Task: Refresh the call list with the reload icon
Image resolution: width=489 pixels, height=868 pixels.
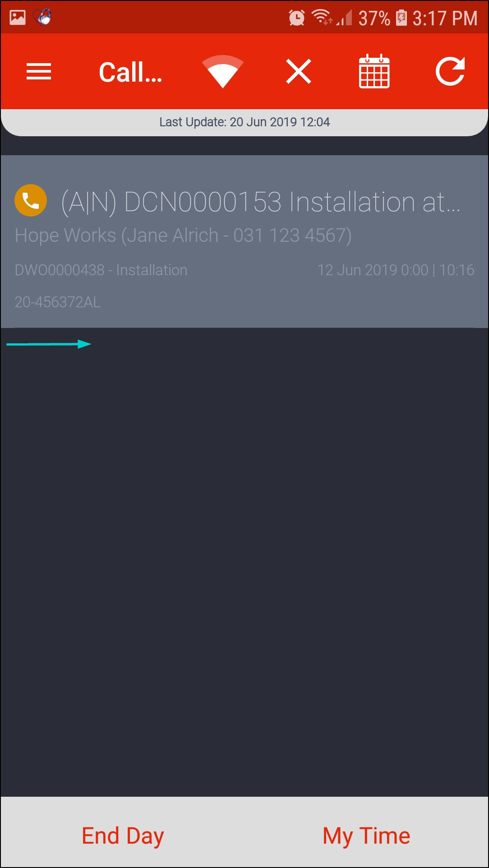Action: (x=450, y=71)
